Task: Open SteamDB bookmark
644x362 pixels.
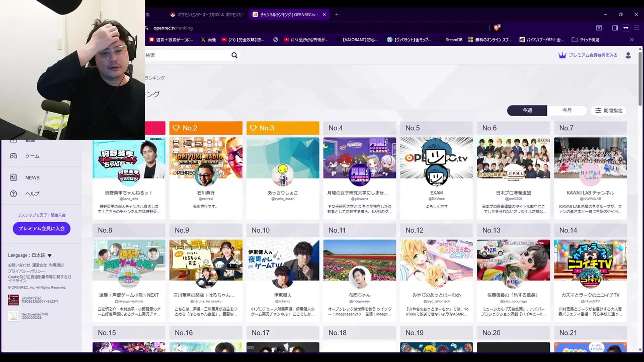Action: (450, 40)
